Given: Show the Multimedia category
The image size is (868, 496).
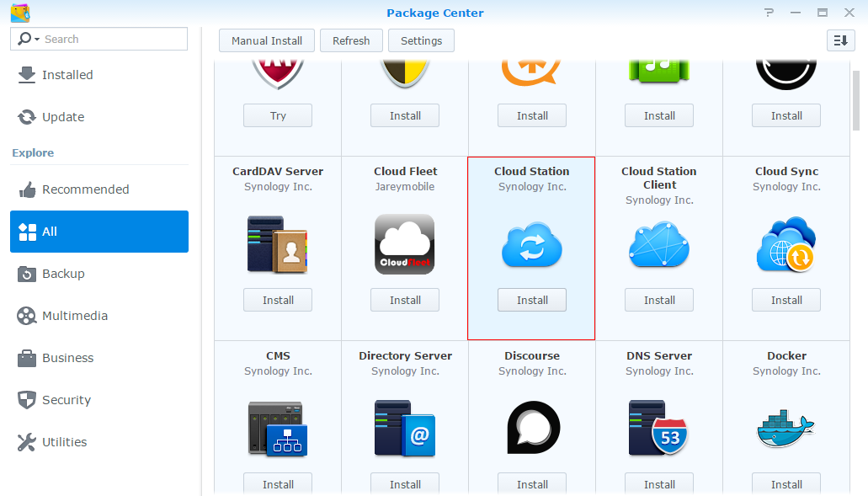Looking at the screenshot, I should pos(99,316).
